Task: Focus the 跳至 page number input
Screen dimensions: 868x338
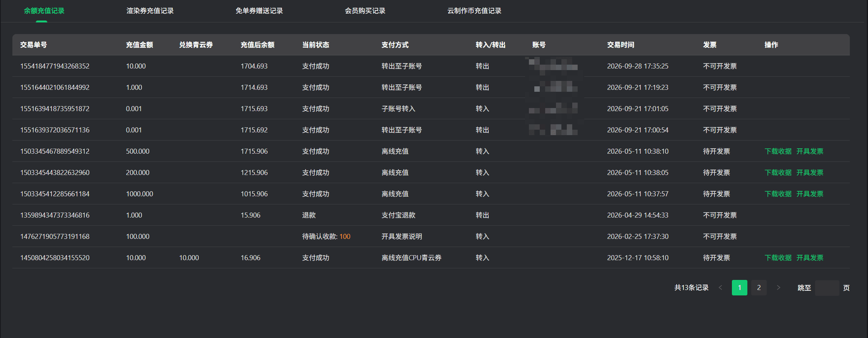Action: [827, 288]
